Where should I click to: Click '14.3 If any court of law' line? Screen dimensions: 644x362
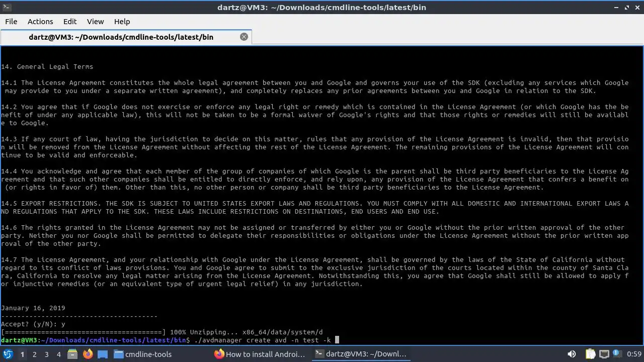(314, 139)
